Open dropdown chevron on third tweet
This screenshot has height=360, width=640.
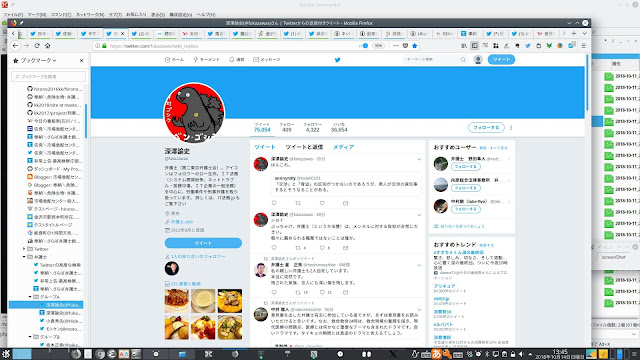coord(419,265)
